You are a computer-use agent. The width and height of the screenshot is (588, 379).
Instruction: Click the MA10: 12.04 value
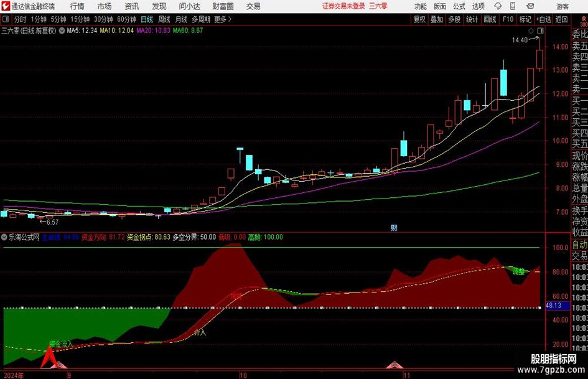116,30
